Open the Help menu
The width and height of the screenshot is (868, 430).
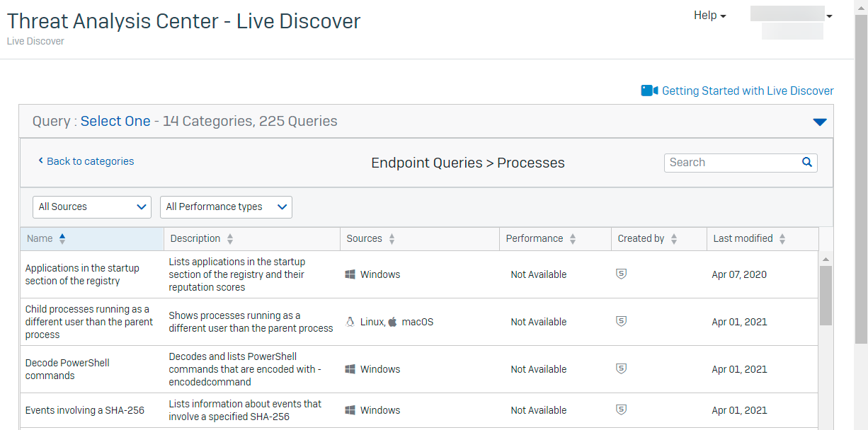click(x=709, y=16)
